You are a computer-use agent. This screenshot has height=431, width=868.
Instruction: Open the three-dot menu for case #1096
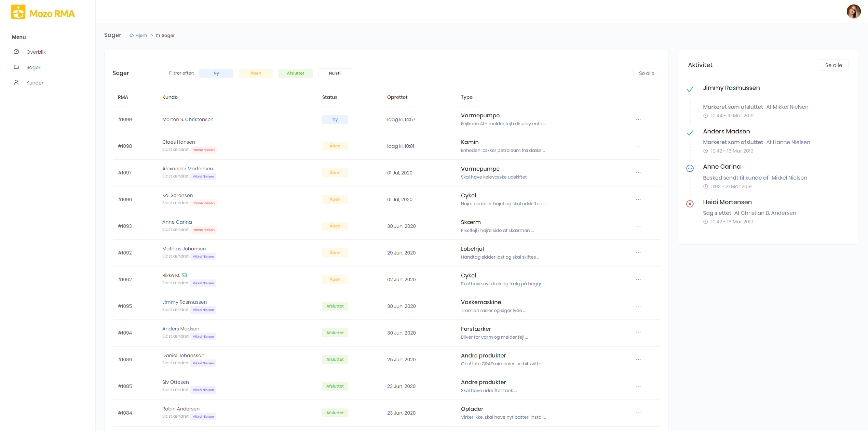(638, 199)
